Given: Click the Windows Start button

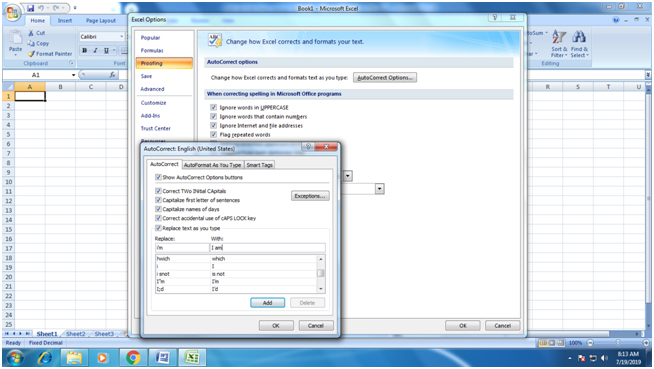Looking at the screenshot, I should pos(15,358).
